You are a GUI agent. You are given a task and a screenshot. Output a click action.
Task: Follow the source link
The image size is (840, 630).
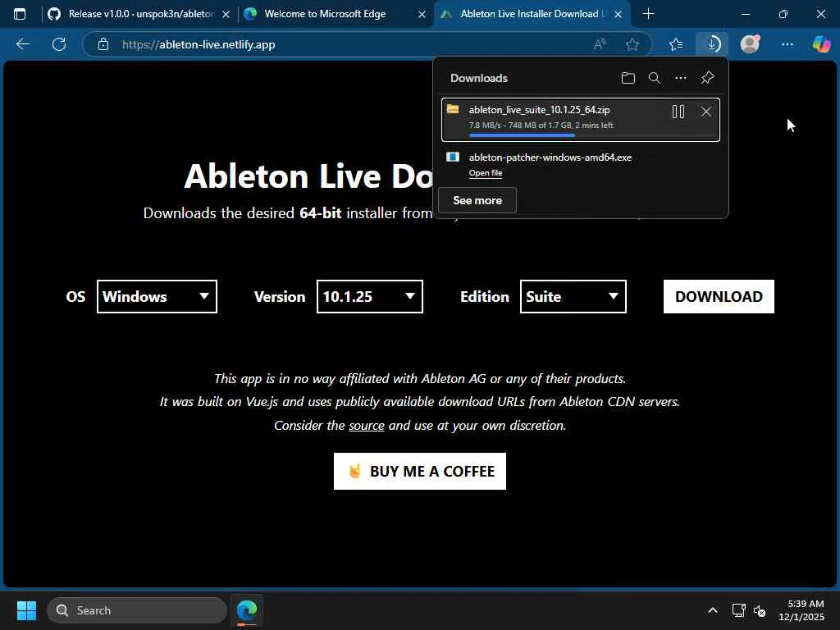point(367,426)
